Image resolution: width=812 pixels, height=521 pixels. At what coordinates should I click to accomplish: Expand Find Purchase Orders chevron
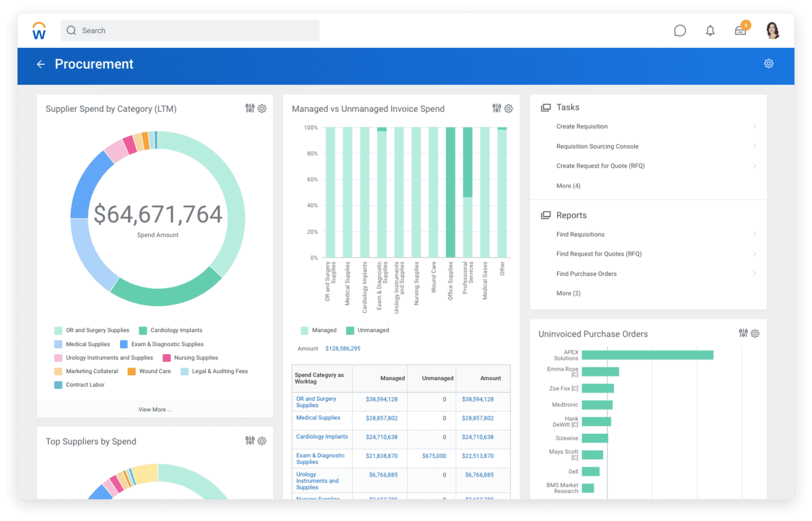754,273
